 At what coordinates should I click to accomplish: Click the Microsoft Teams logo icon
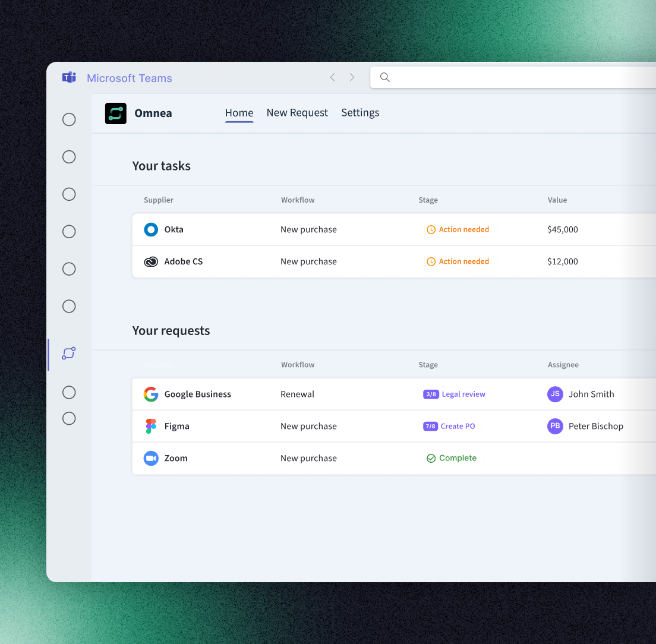[x=69, y=77]
